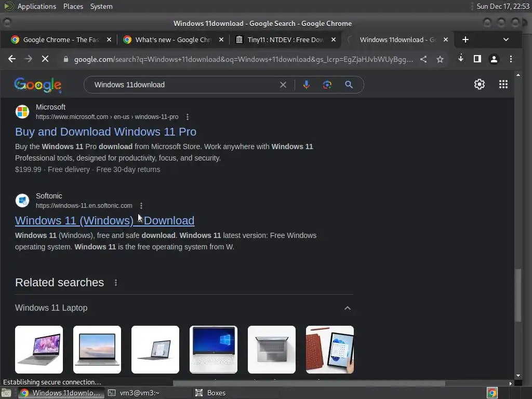Click the show desktop panel icon

pyautogui.click(x=6, y=393)
